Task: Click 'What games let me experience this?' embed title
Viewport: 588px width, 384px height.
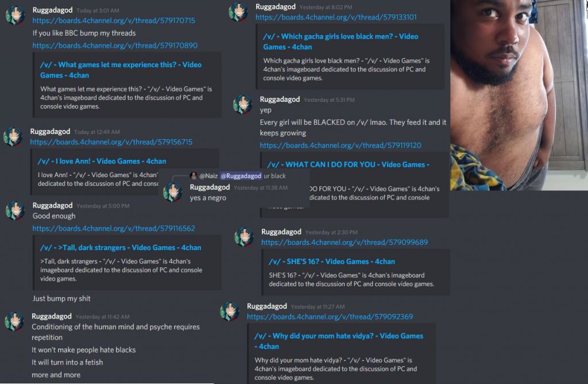Action: [x=121, y=70]
